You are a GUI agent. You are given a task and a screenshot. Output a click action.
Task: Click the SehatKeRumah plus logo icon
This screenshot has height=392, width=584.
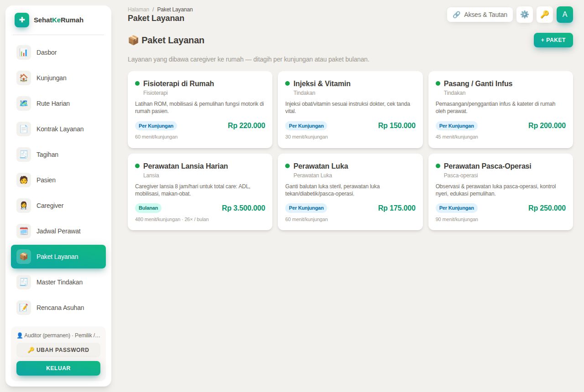22,20
